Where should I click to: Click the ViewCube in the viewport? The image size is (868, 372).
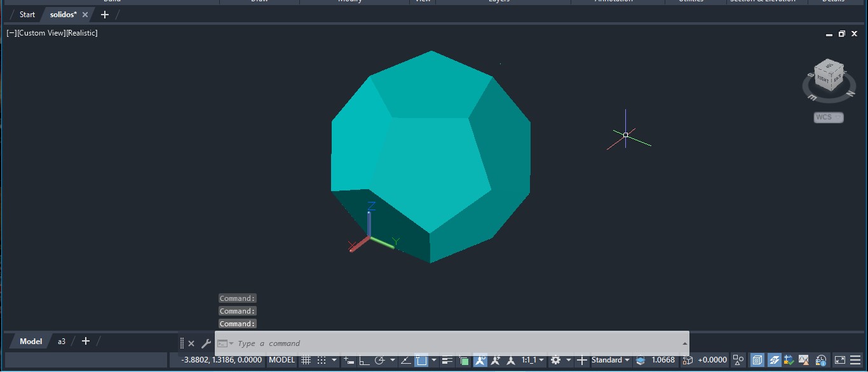coord(829,76)
